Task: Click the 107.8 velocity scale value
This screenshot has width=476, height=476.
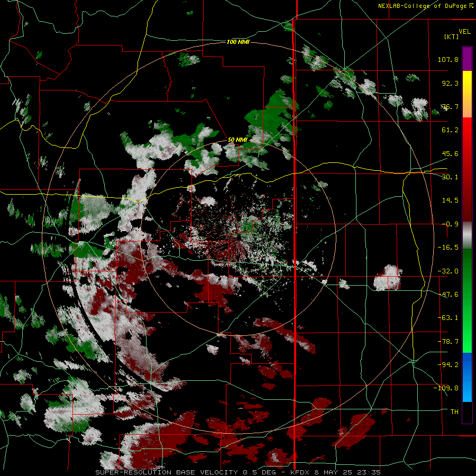Action: coord(448,59)
